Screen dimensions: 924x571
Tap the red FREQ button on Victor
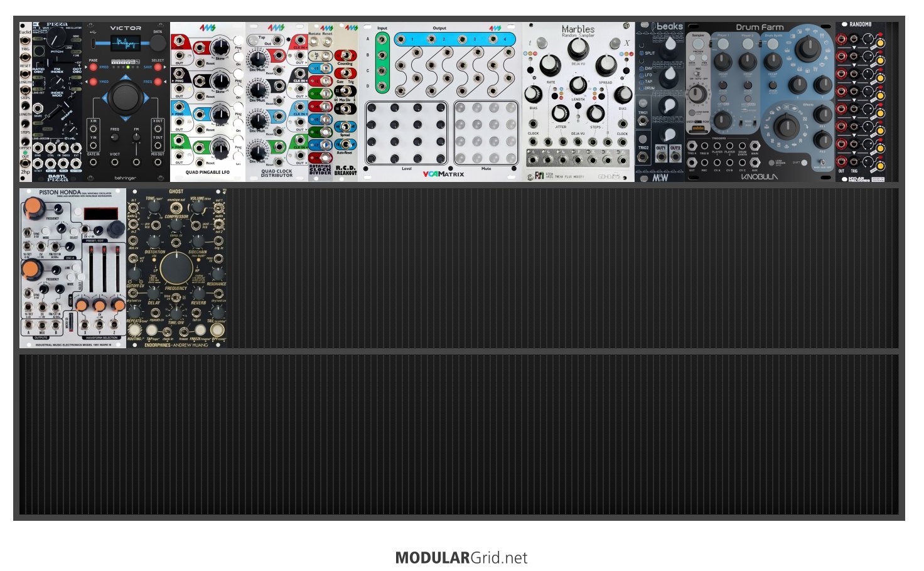click(158, 82)
